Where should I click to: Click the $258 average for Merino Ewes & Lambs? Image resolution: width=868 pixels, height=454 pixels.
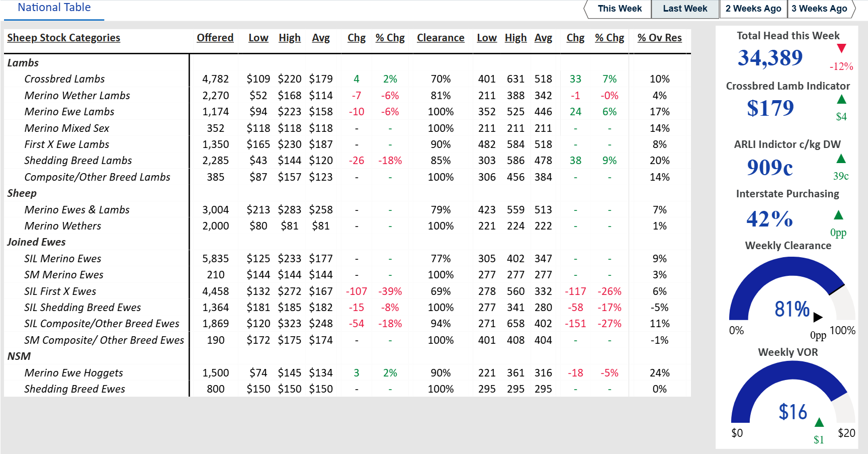[x=321, y=210]
